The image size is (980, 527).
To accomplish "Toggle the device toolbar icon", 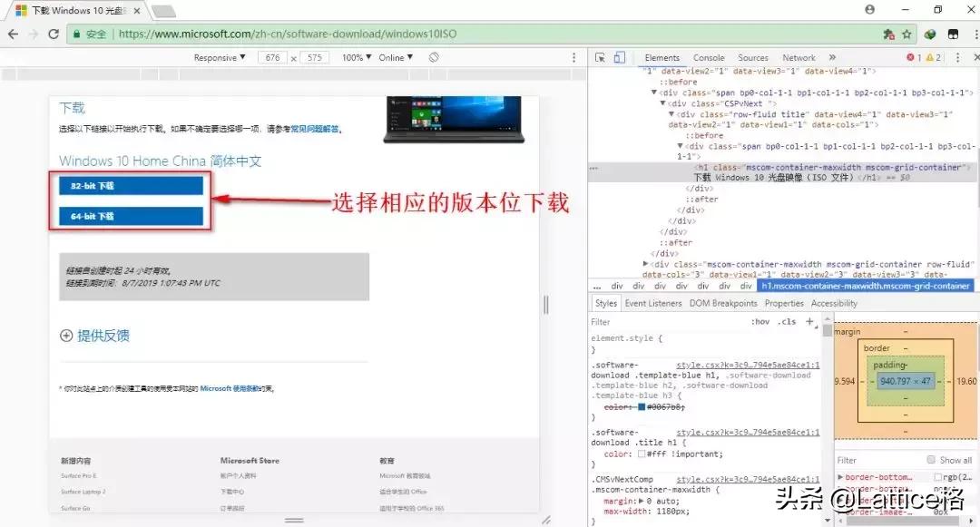I will click(621, 57).
